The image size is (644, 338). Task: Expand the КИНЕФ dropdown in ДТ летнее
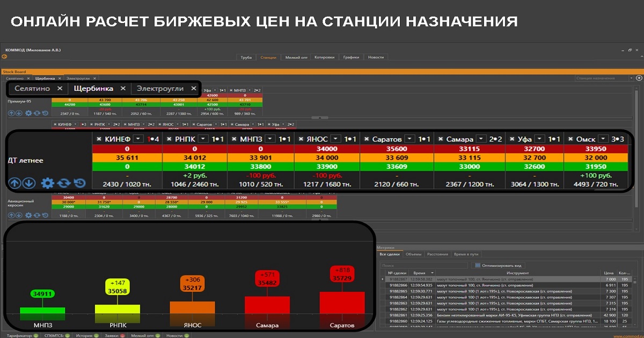click(139, 139)
